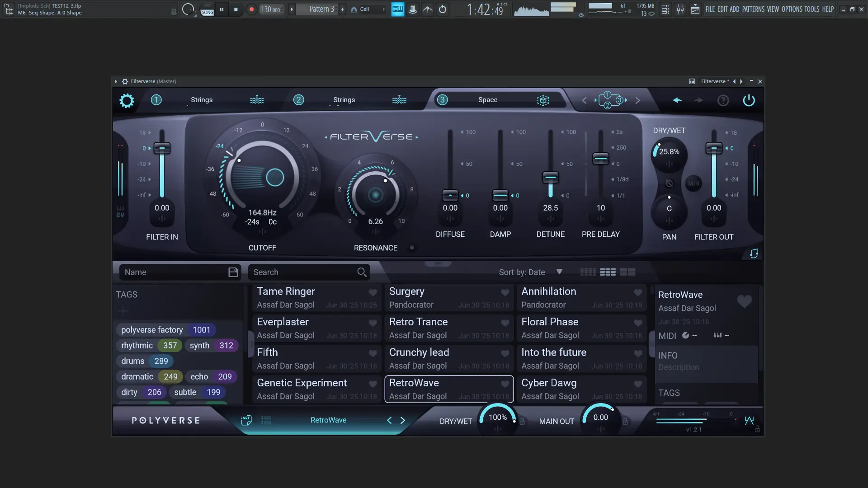
Task: Open the PATTERNS menu
Action: 753,9
